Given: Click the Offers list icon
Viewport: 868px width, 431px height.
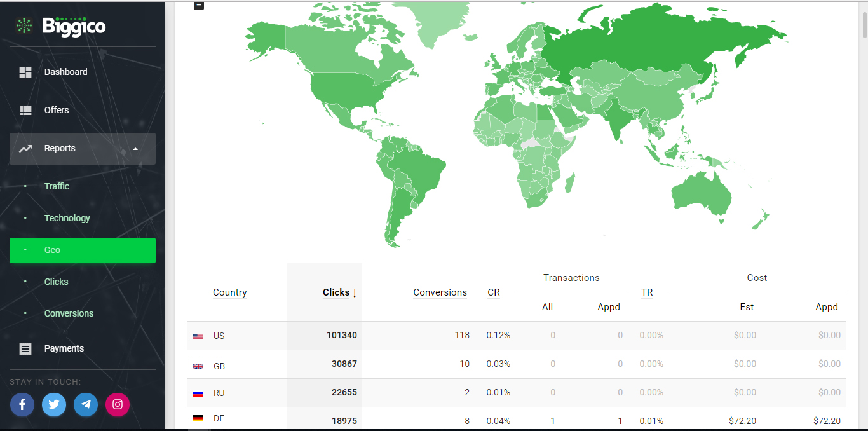Looking at the screenshot, I should click(25, 111).
